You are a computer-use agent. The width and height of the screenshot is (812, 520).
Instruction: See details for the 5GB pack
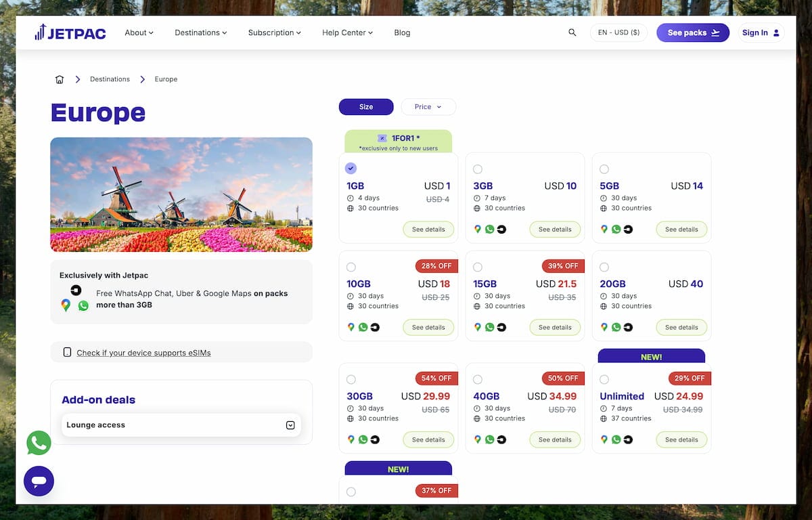pyautogui.click(x=681, y=230)
